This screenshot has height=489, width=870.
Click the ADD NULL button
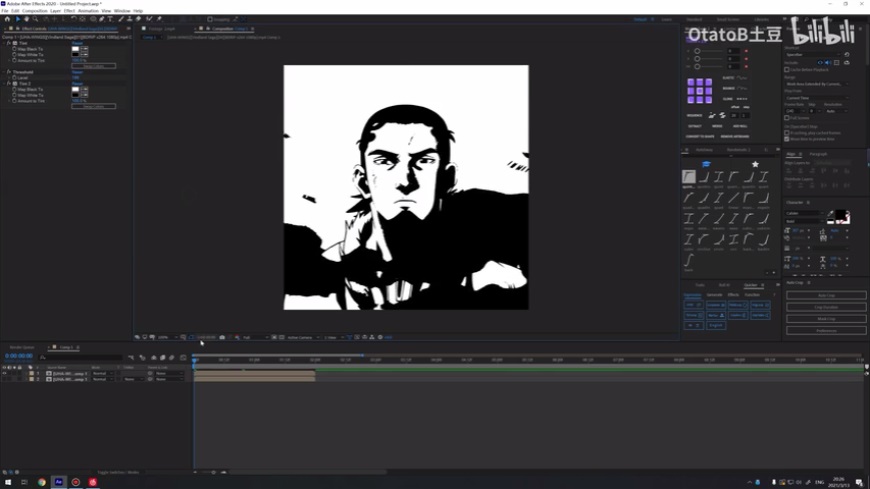coord(740,126)
